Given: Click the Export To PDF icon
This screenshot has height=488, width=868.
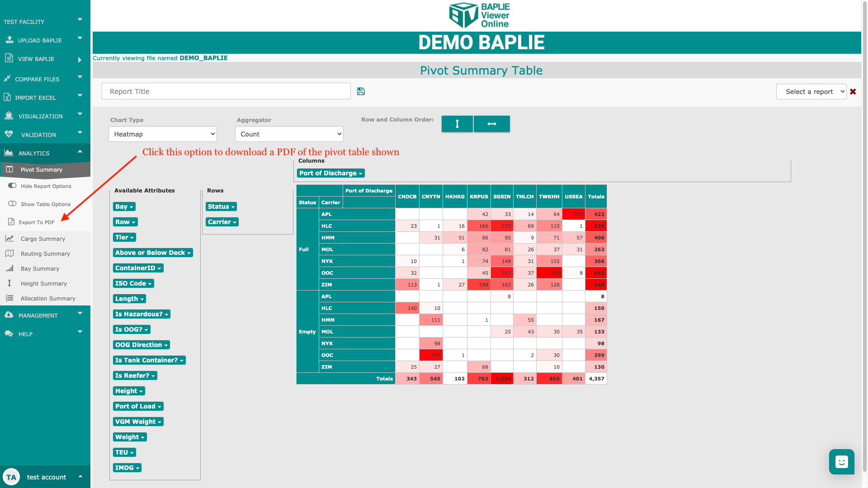Looking at the screenshot, I should pyautogui.click(x=11, y=222).
